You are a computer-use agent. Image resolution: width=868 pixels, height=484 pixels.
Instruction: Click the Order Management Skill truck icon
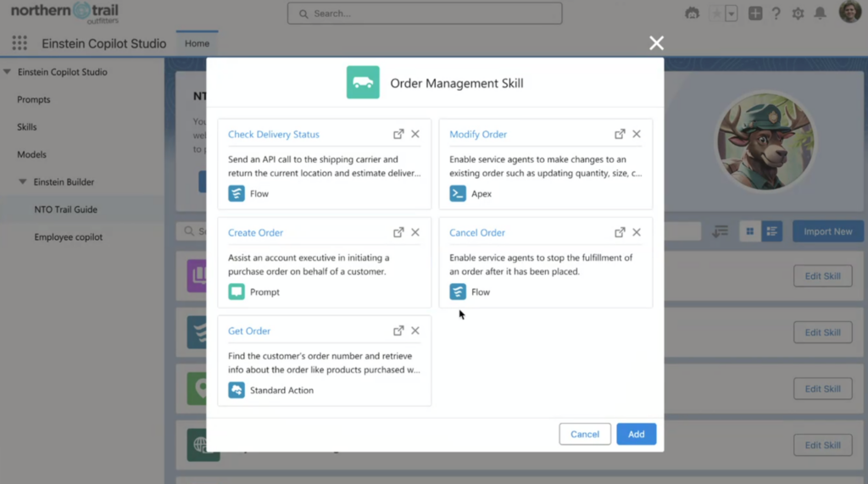(x=363, y=82)
